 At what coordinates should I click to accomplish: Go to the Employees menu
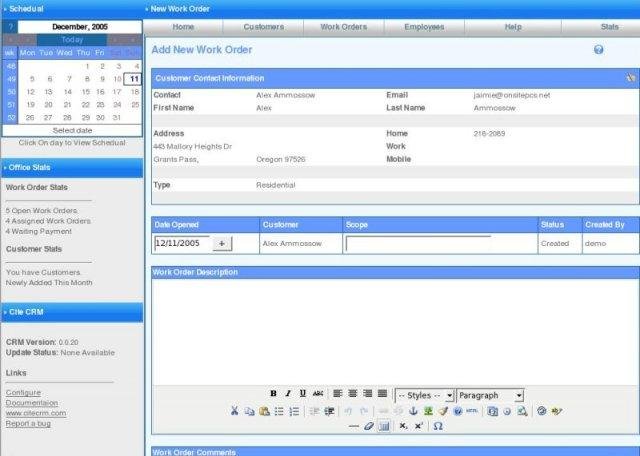click(424, 26)
